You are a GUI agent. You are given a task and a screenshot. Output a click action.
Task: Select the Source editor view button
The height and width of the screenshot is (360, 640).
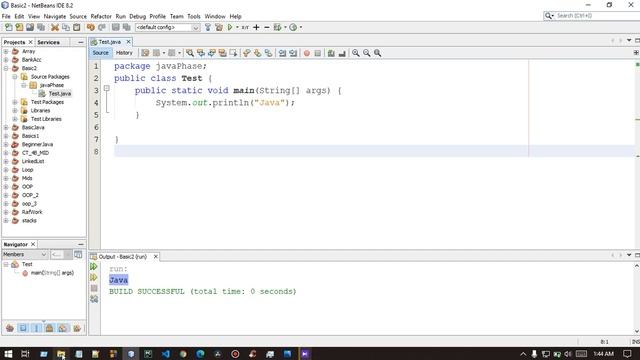[x=100, y=53]
